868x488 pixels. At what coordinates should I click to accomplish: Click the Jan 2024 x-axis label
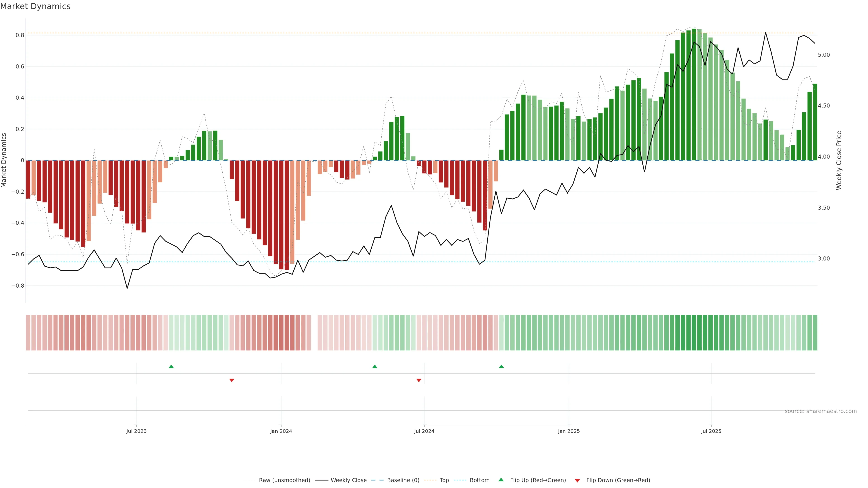tap(281, 431)
